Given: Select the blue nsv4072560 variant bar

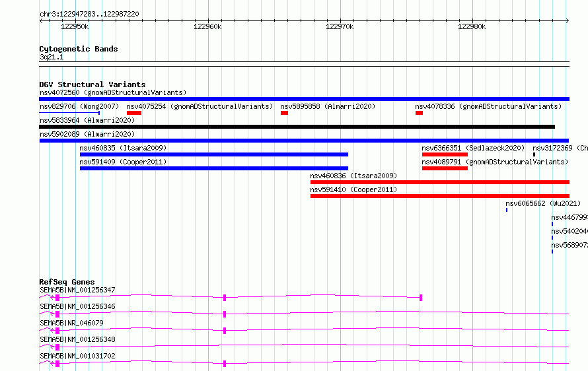Looking at the screenshot, I should pos(304,99).
